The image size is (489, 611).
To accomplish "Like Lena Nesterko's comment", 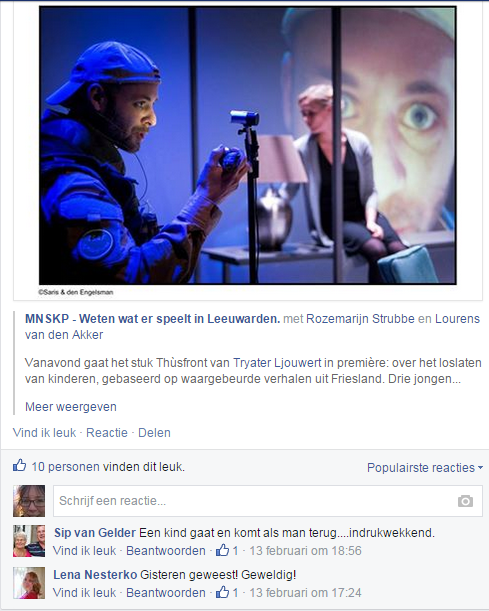I will point(84,593).
